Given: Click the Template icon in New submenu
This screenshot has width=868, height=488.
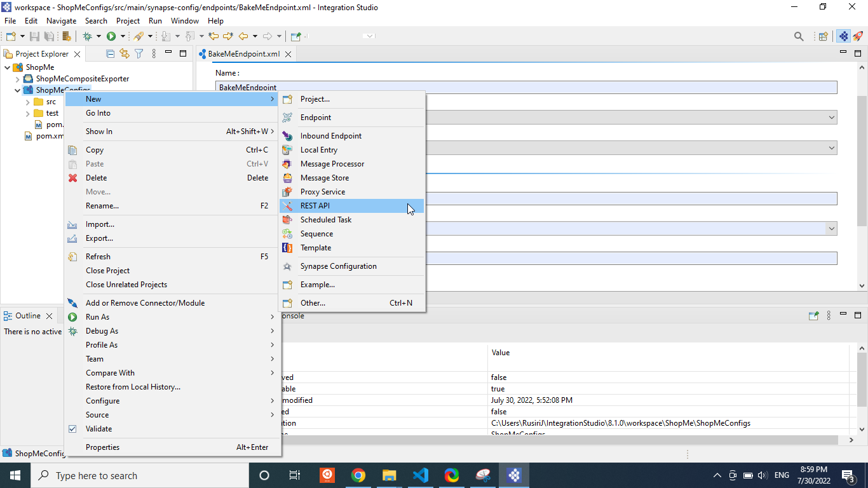Looking at the screenshot, I should [288, 248].
